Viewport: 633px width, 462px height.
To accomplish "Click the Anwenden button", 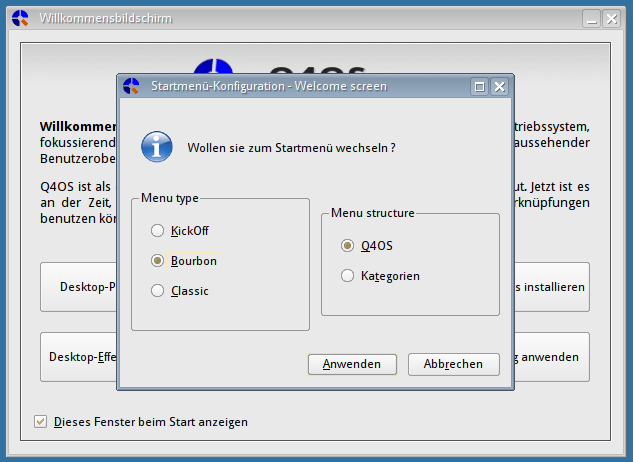I will pyautogui.click(x=352, y=364).
